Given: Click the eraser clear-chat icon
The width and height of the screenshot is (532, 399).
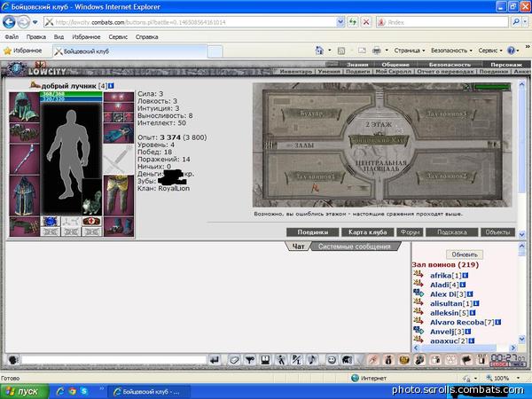Looking at the screenshot, I should point(233,360).
